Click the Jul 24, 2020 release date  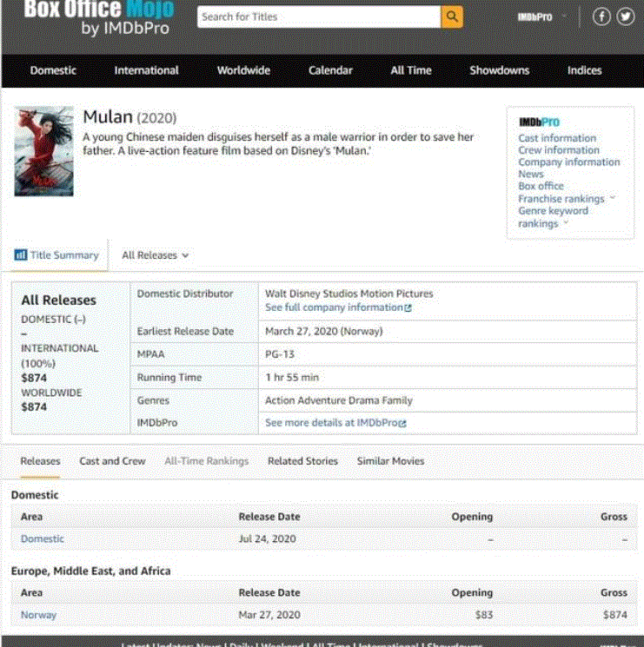267,539
